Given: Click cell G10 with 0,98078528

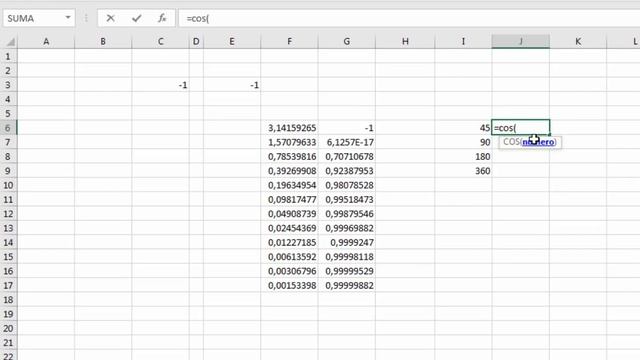Looking at the screenshot, I should (x=347, y=185).
